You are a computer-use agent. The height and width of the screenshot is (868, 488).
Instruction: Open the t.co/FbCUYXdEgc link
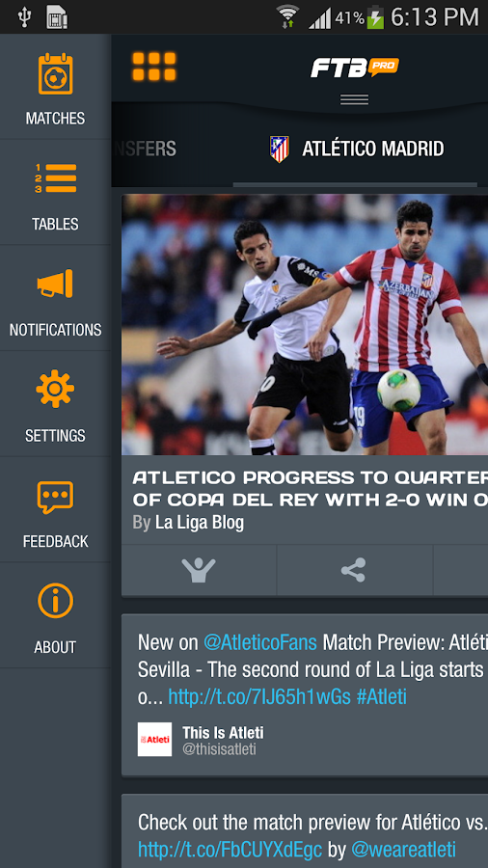point(230,849)
